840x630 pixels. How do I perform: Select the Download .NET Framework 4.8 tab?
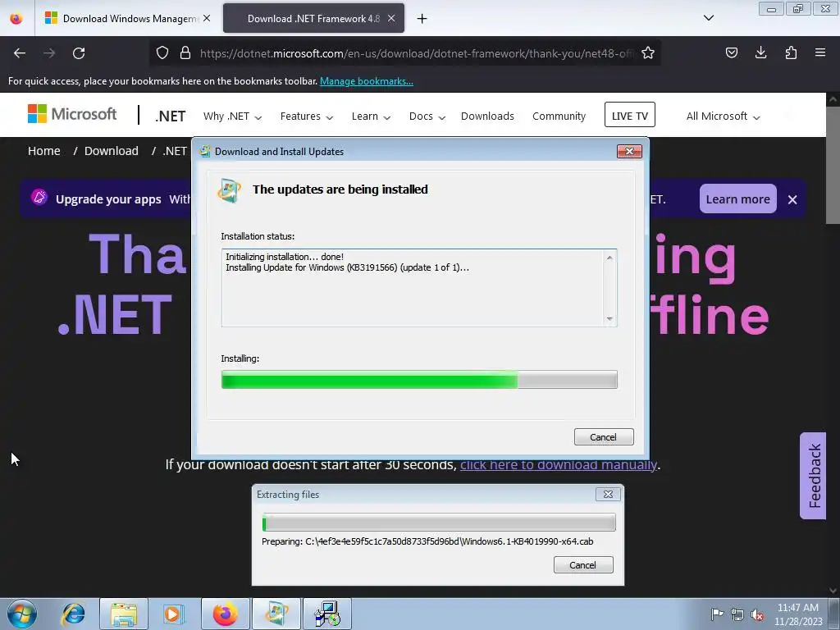click(x=313, y=18)
